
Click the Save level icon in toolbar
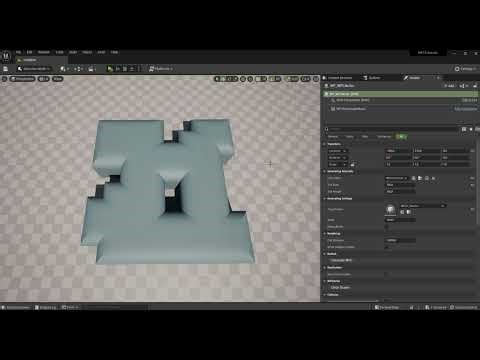pyautogui.click(x=5, y=69)
